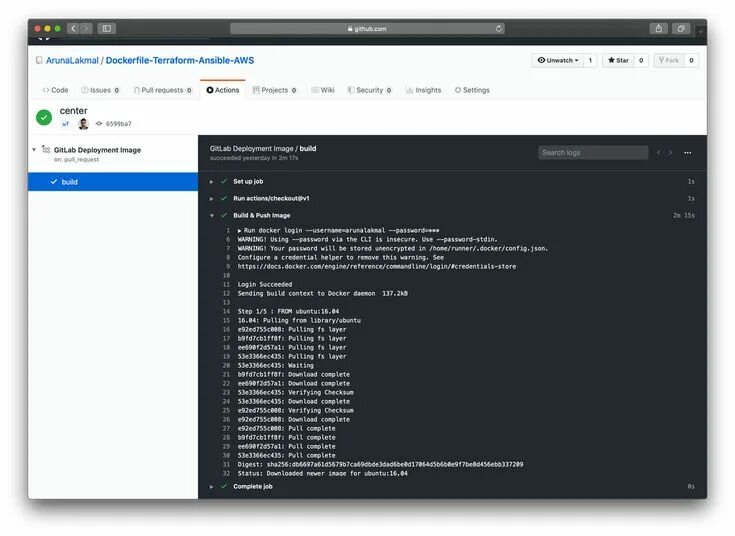Click log line 'Step 1/5 : FROM ubuntu:16.04'
The image size is (735, 536).
[288, 311]
